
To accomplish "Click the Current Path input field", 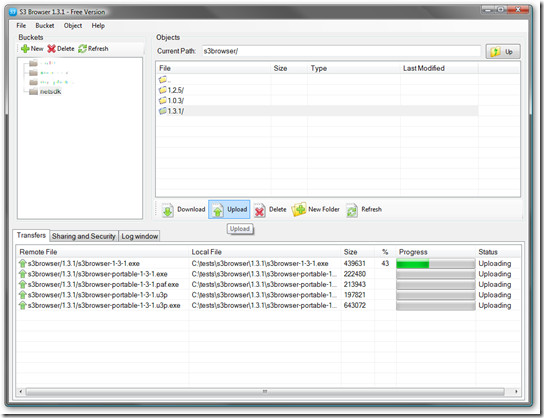I will [x=341, y=51].
